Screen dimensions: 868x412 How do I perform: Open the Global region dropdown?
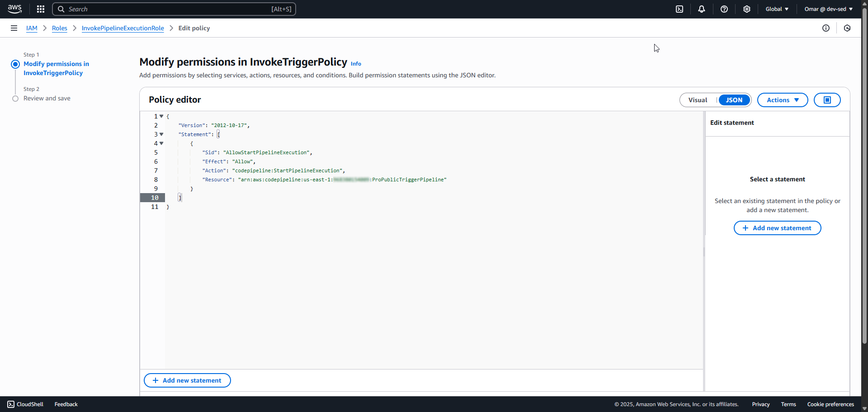[x=777, y=9]
